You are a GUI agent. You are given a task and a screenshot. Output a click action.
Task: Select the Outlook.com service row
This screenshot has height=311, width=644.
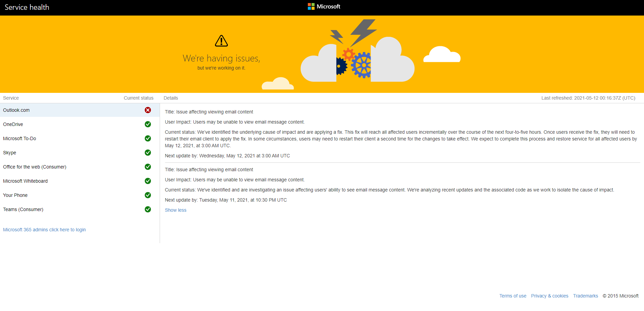click(x=51, y=110)
